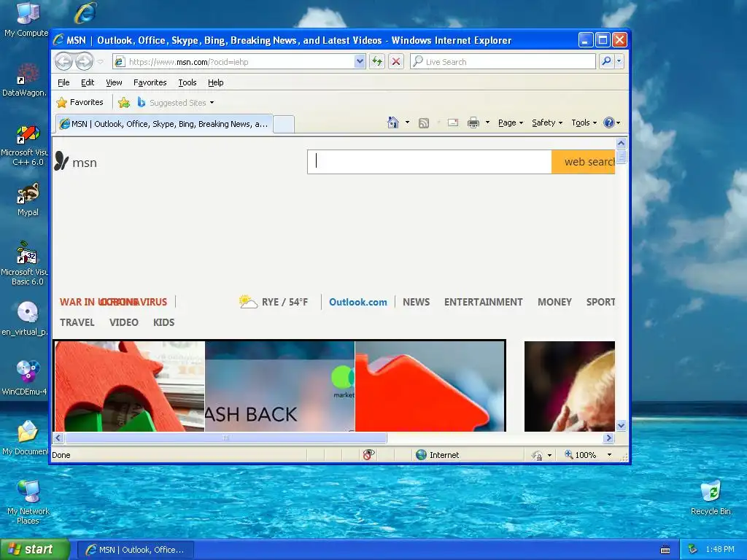Open the search provider dropdown arrow
The height and width of the screenshot is (560, 747).
coord(619,61)
